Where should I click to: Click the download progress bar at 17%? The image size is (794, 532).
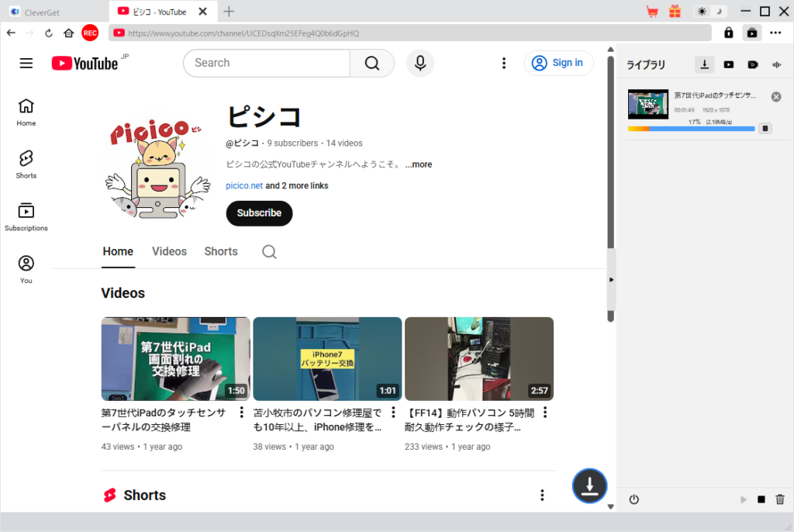(691, 129)
